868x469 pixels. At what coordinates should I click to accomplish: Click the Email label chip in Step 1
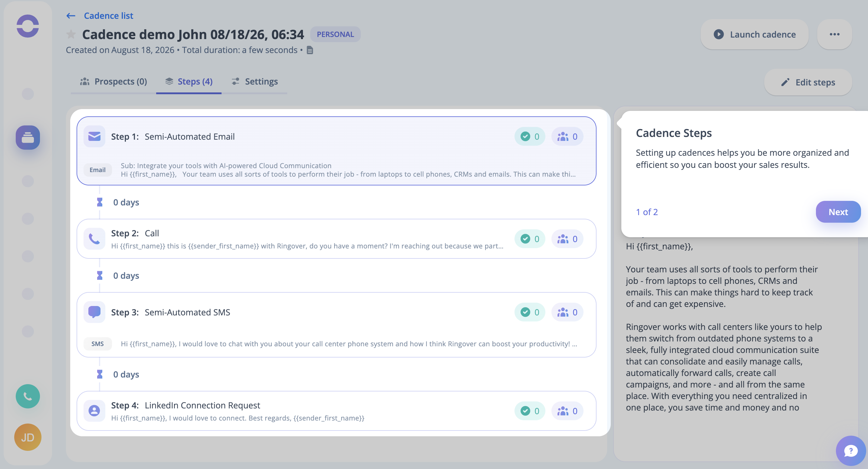pos(97,170)
